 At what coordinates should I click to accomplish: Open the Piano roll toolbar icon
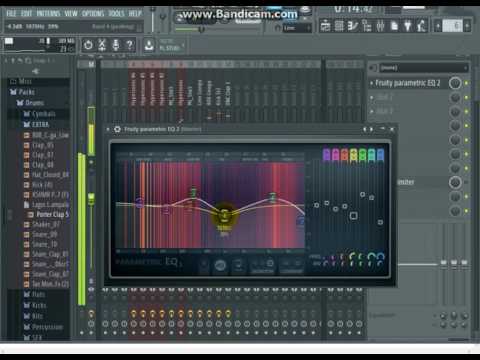click(353, 26)
